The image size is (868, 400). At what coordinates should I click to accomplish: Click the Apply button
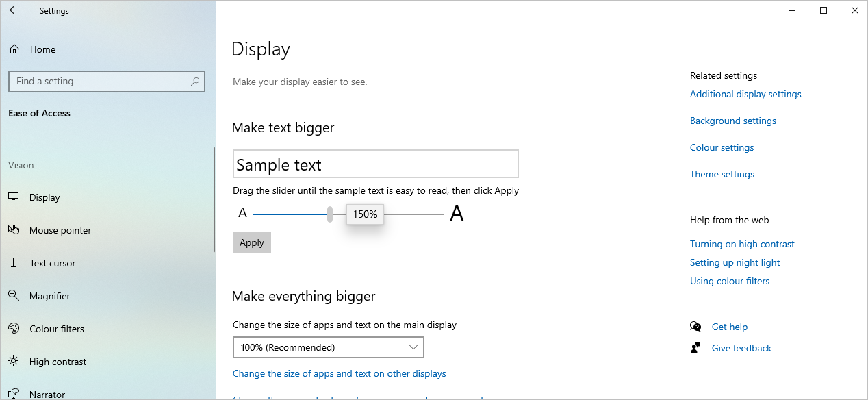pos(252,242)
